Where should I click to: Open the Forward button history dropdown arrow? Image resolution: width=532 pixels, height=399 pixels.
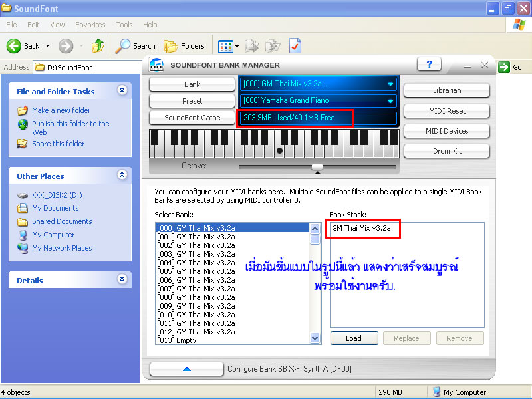pos(81,46)
